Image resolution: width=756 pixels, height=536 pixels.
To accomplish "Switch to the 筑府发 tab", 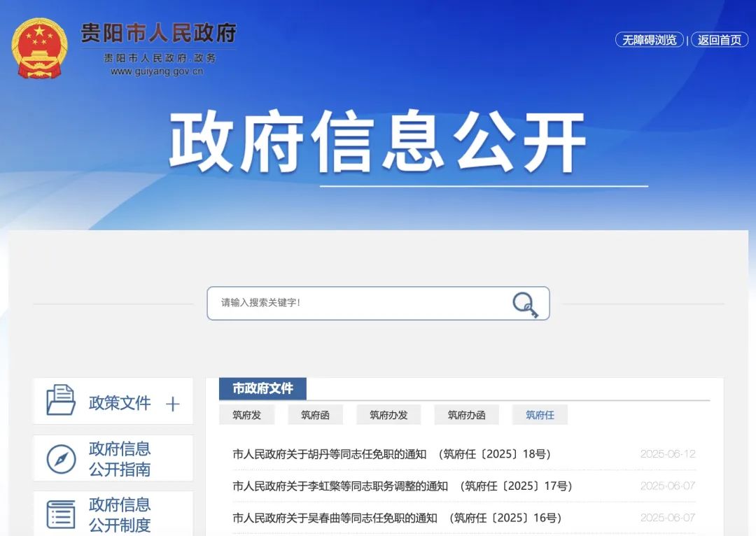I will (x=246, y=415).
